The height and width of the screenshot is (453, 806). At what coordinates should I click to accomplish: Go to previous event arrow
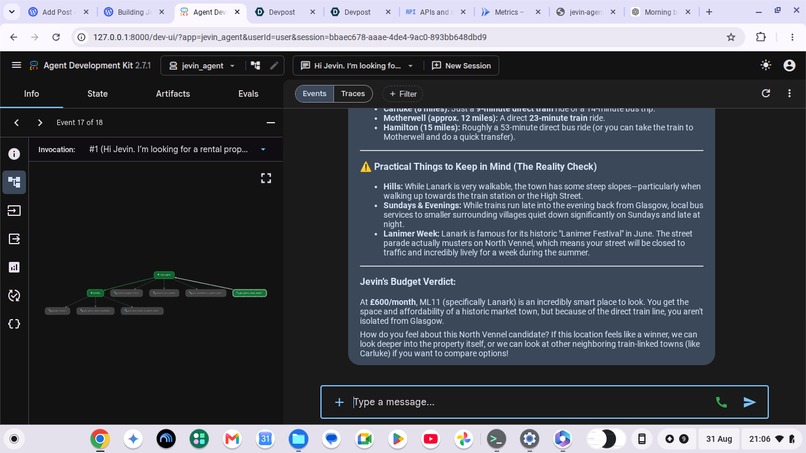click(16, 122)
